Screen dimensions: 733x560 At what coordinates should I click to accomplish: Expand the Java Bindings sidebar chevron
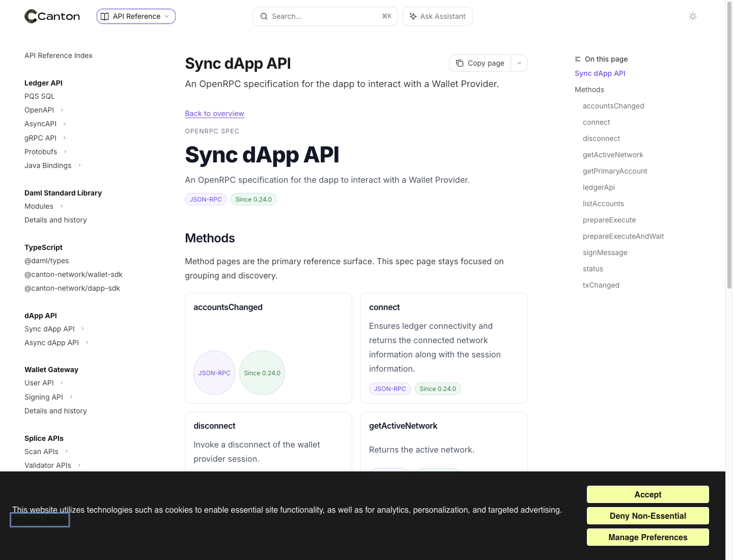[x=79, y=165]
